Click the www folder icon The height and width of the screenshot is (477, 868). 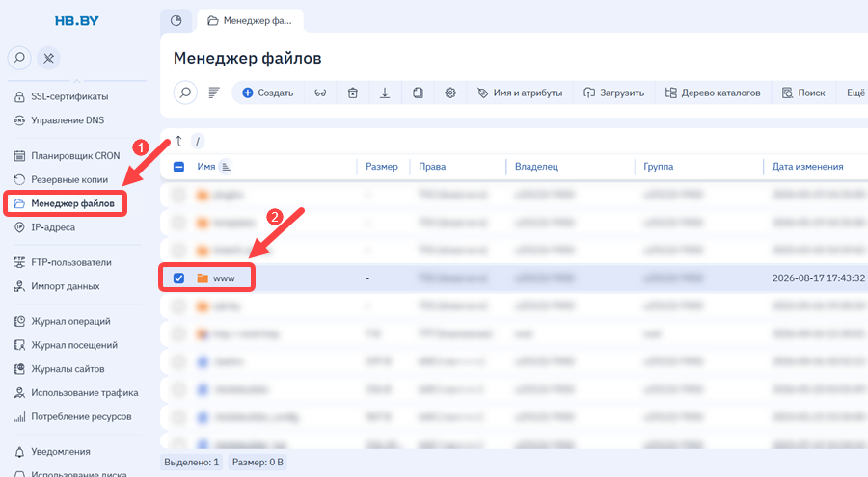tap(203, 278)
